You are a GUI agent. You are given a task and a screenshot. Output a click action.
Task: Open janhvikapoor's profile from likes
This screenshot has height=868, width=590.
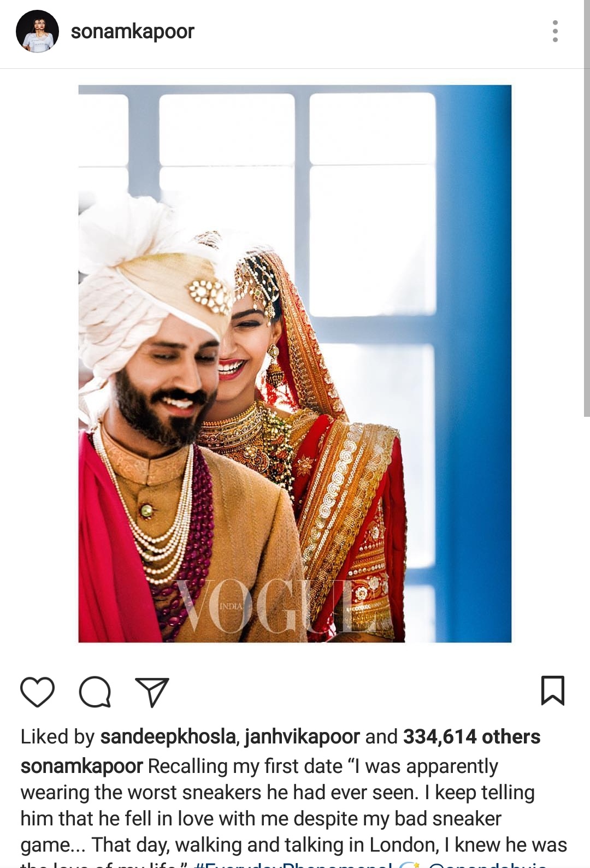(x=302, y=737)
